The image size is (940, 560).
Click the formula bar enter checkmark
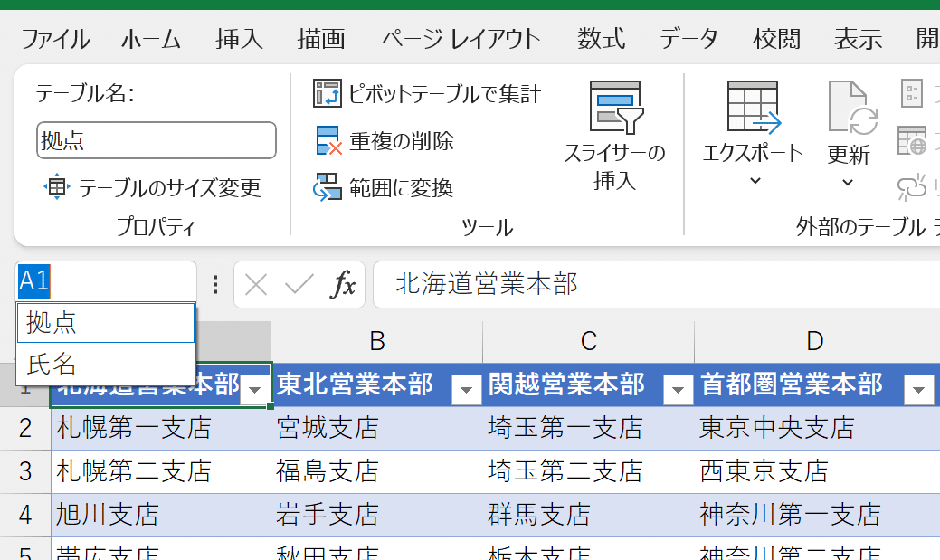pyautogui.click(x=299, y=286)
